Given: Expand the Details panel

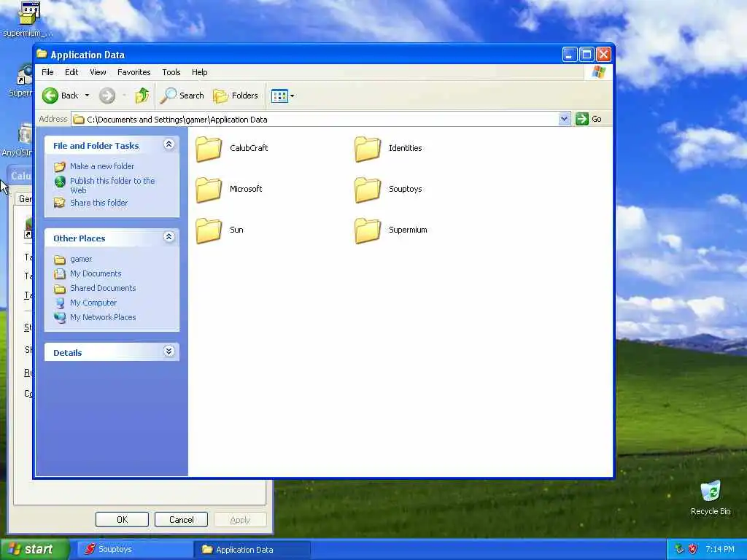Looking at the screenshot, I should point(169,351).
